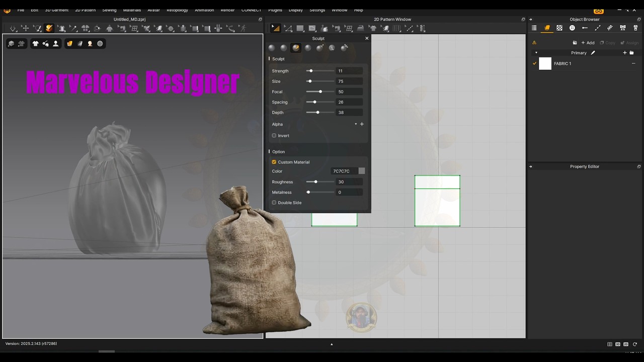The image size is (644, 362).
Task: Open the Fabric tab in Object Browser
Action: (x=547, y=28)
